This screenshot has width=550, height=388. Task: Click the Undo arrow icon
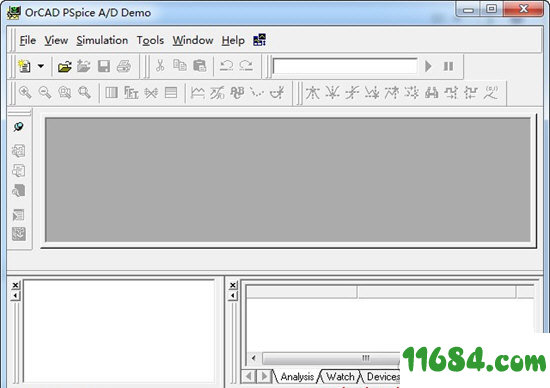[226, 66]
